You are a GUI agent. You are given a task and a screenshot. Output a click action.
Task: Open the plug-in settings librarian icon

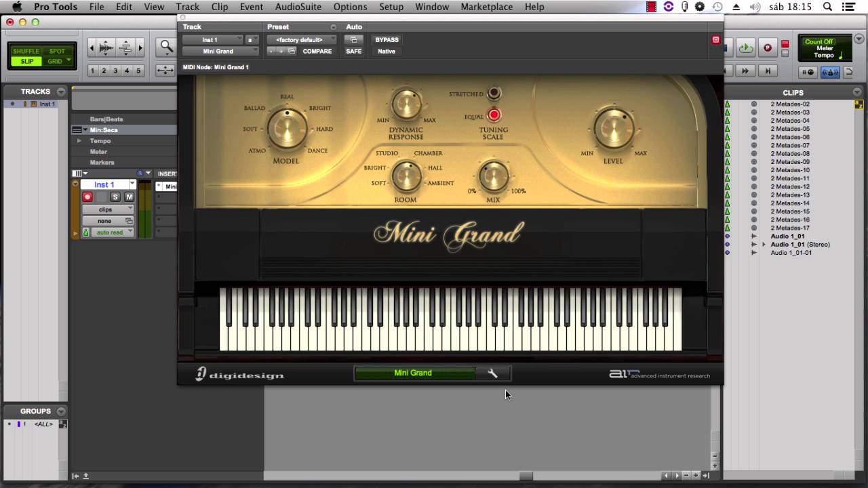click(x=292, y=52)
